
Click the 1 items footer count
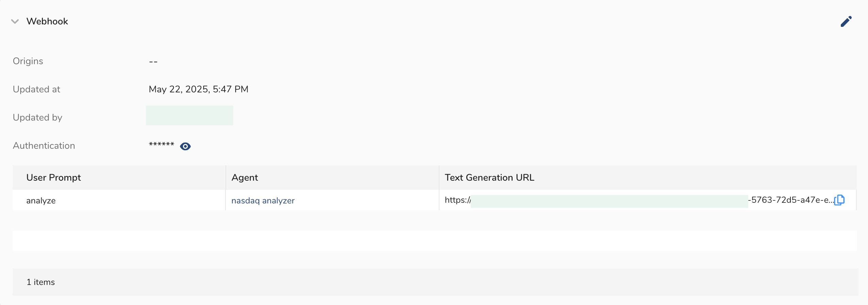40,282
